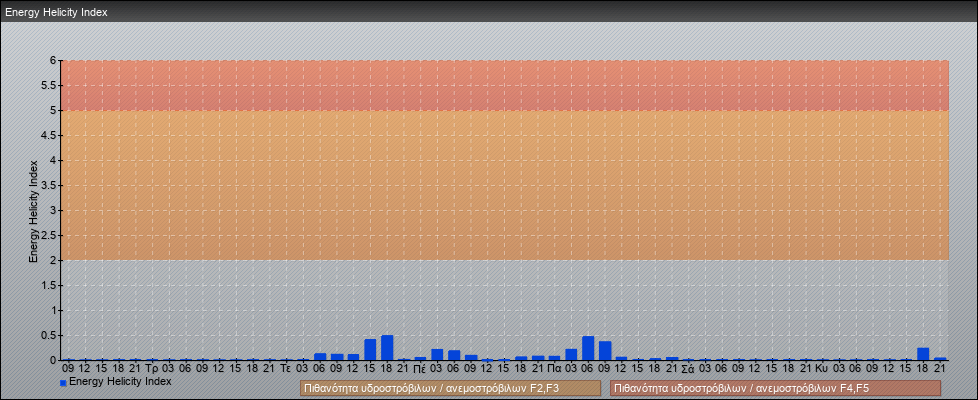Click the y-axis value 5.5

click(50, 85)
